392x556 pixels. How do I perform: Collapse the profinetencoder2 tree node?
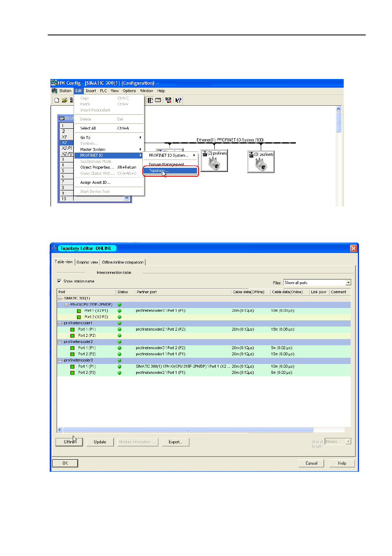(x=60, y=342)
